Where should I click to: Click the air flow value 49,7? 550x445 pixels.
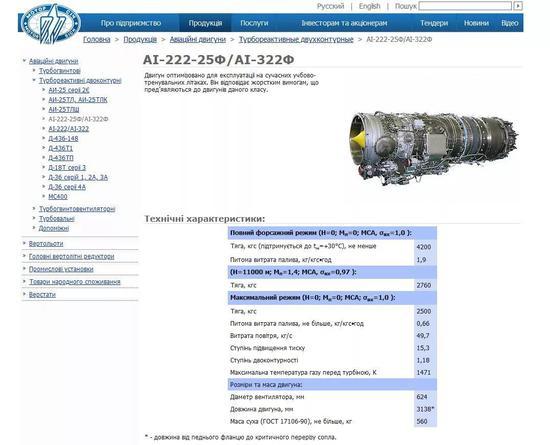pyautogui.click(x=423, y=336)
